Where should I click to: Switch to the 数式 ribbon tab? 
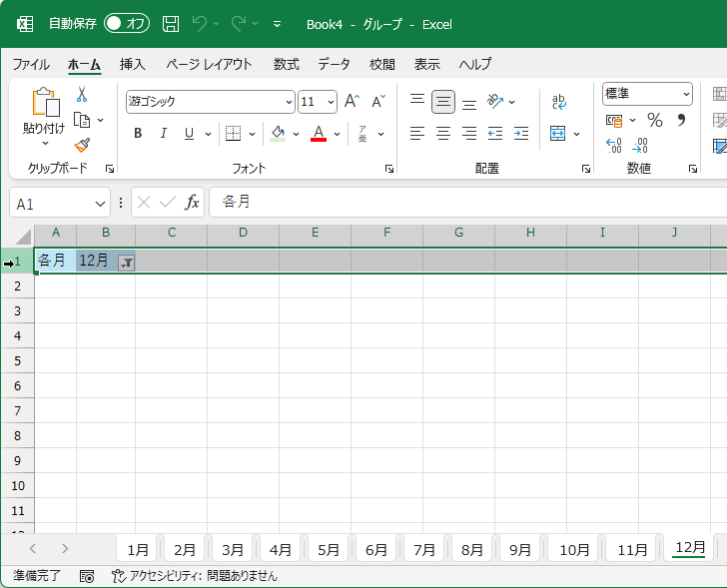click(x=286, y=64)
